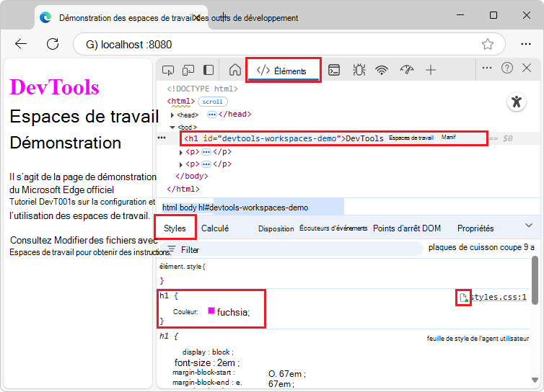Open the accessibility tree view button
Viewport: 544px width, 392px height.
point(517,102)
